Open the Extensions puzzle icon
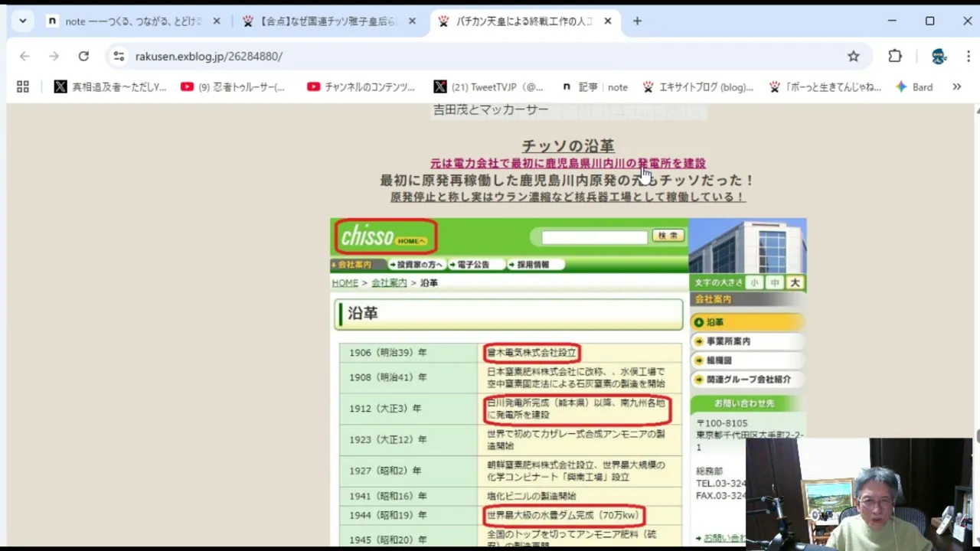 (895, 56)
